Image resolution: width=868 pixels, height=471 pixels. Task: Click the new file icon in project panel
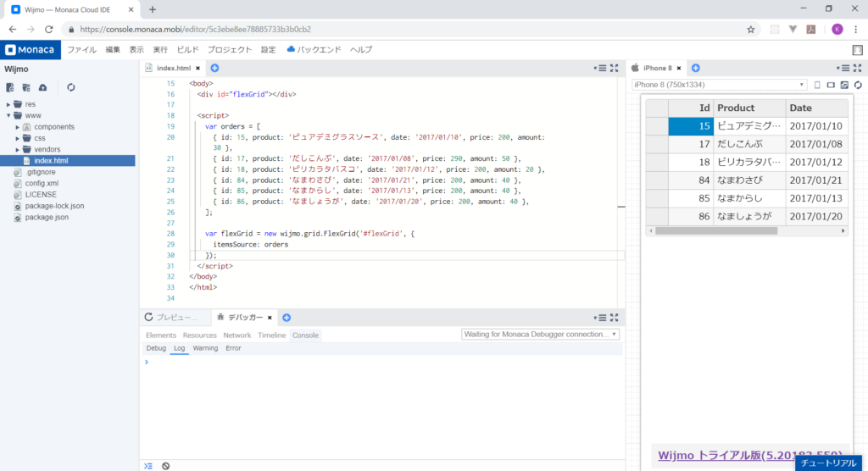[10, 87]
